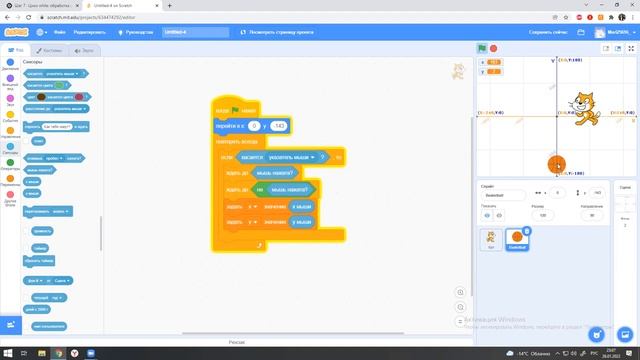Click the sprite Size field
This screenshot has width=640, height=360.
point(543,215)
